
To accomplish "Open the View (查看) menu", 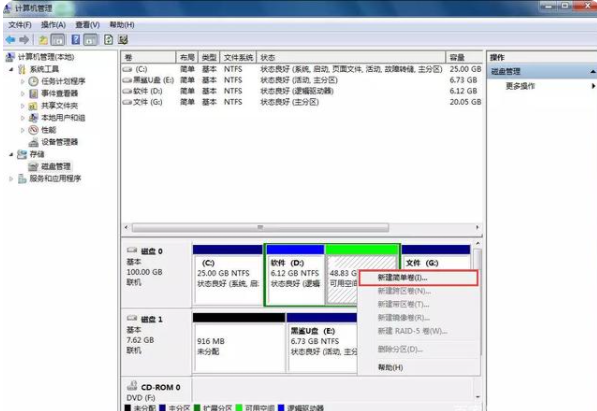I will pos(87,25).
